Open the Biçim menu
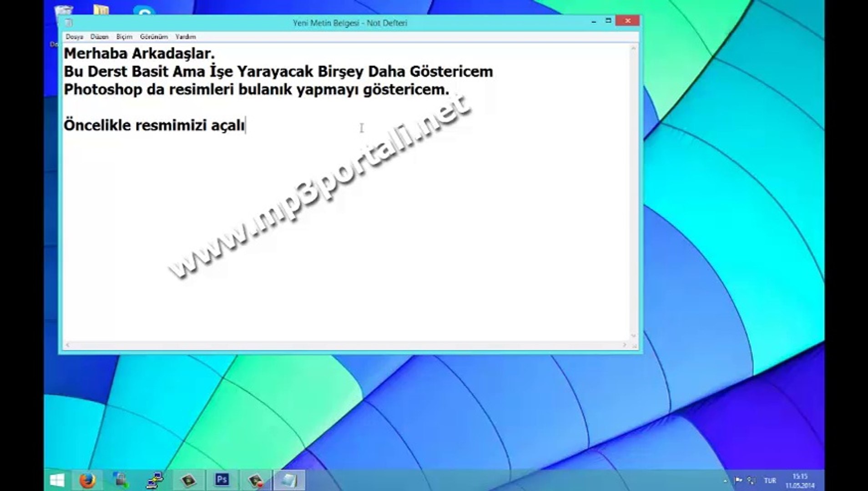Image resolution: width=868 pixels, height=491 pixels. (x=124, y=37)
